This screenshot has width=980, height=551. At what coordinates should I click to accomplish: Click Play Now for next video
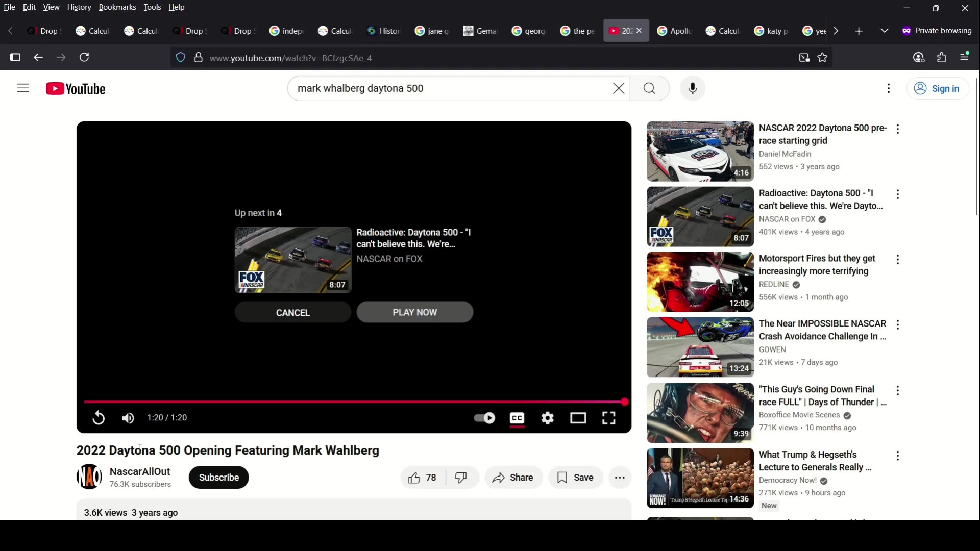(415, 312)
